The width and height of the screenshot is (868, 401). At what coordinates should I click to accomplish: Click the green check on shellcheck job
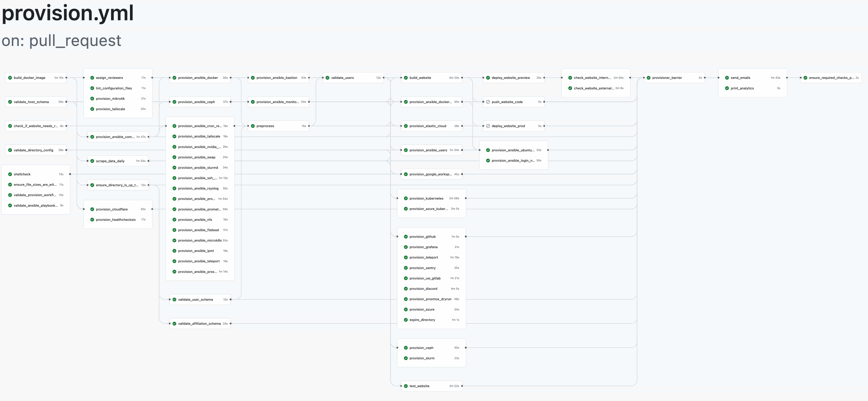[x=10, y=174]
